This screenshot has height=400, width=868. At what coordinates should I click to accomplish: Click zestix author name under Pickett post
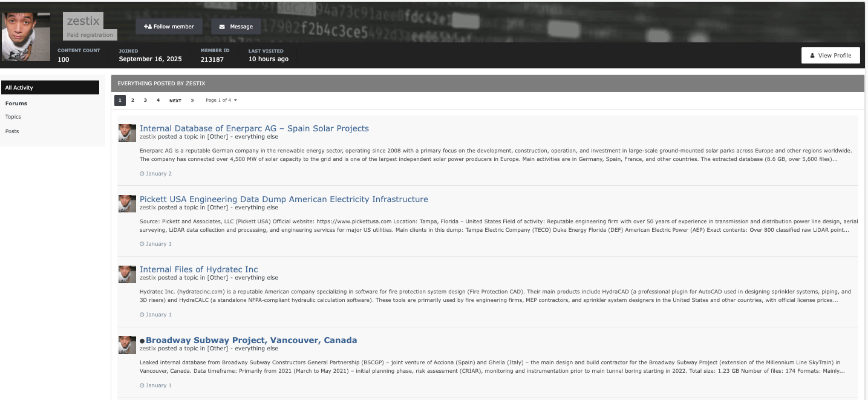click(148, 208)
